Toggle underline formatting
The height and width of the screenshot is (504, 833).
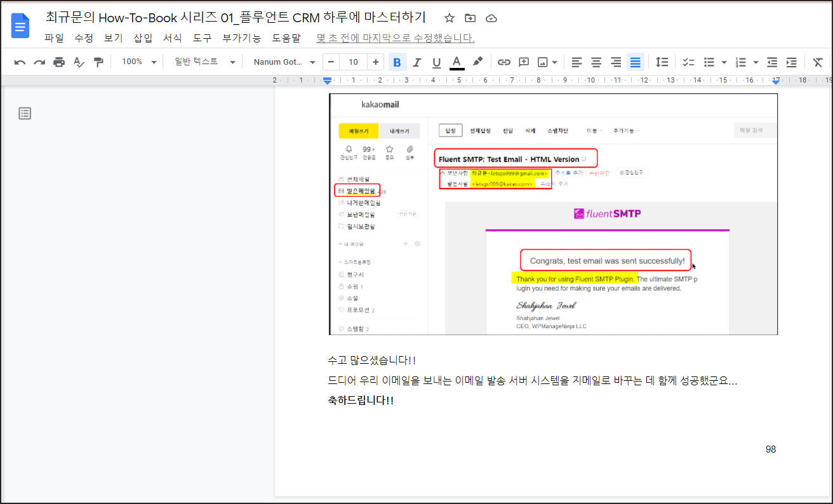coord(436,62)
